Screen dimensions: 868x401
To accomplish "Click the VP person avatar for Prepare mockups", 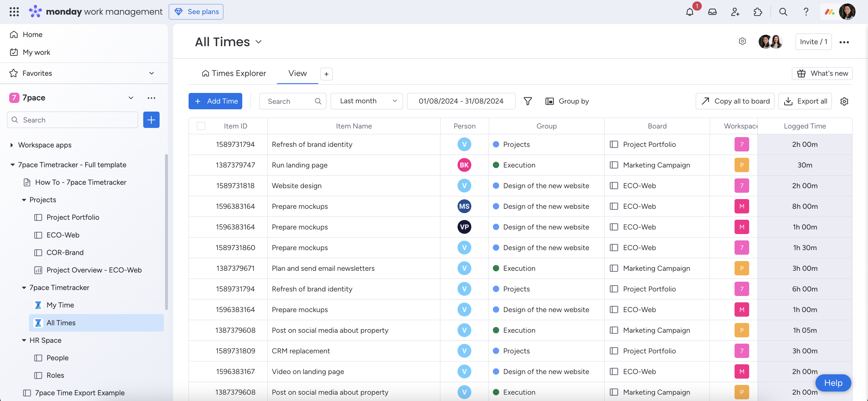I will tap(464, 227).
